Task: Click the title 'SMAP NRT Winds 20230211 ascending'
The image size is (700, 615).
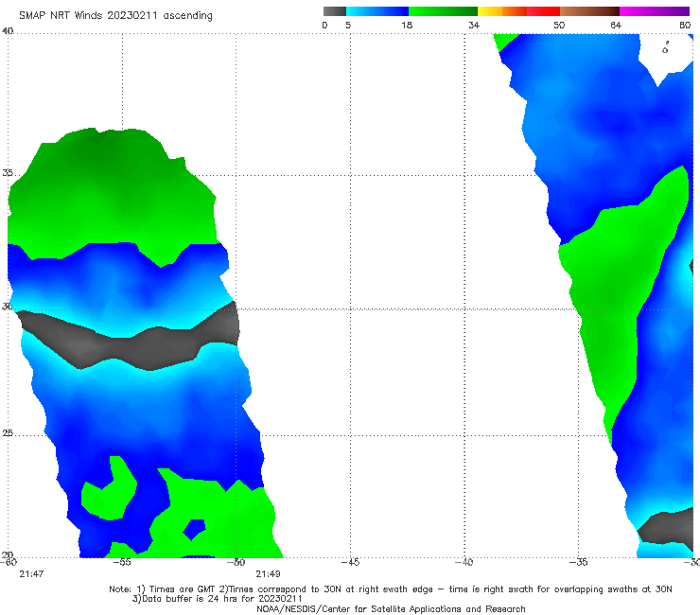Action: [x=115, y=15]
